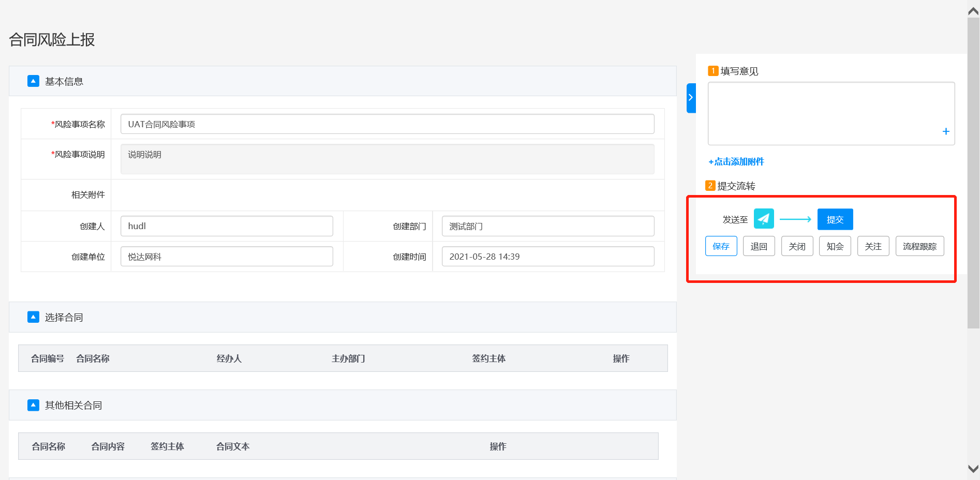The width and height of the screenshot is (980, 480).
Task: Click the 创建时间 date field
Action: click(547, 257)
